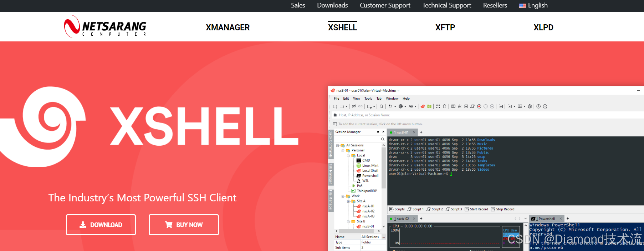Click the highlighter pen icon
Image resolution: width=644 pixels, height=251 pixels.
click(x=460, y=106)
